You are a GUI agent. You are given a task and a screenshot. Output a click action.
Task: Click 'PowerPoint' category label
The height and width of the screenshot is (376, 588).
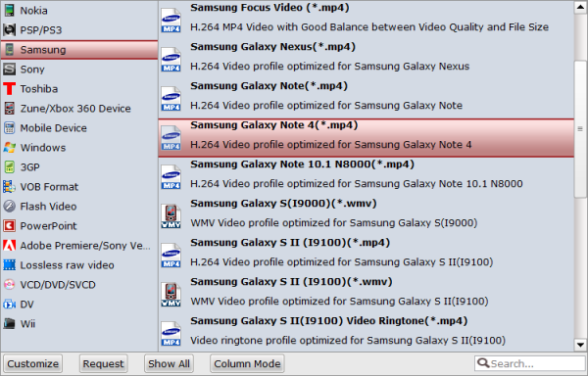48,226
